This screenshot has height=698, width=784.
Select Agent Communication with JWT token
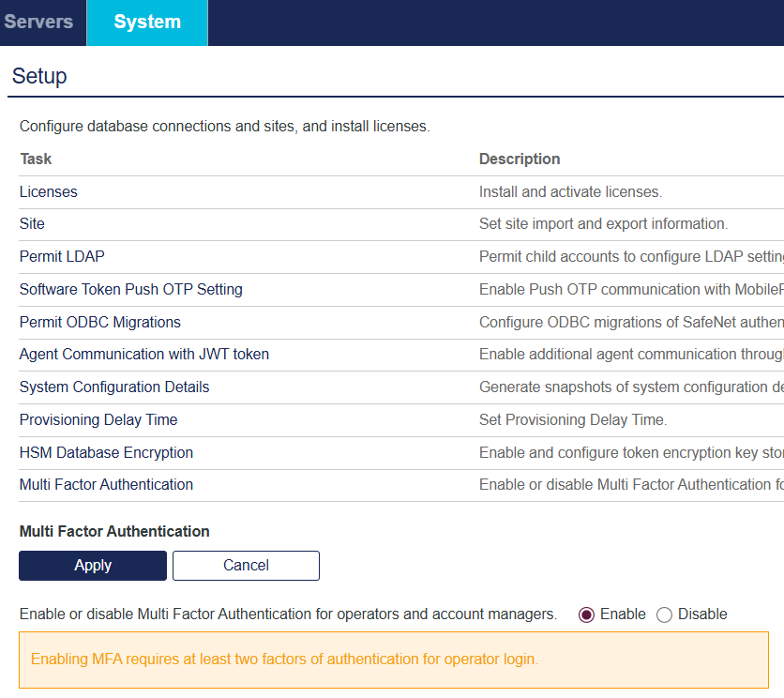(x=143, y=355)
